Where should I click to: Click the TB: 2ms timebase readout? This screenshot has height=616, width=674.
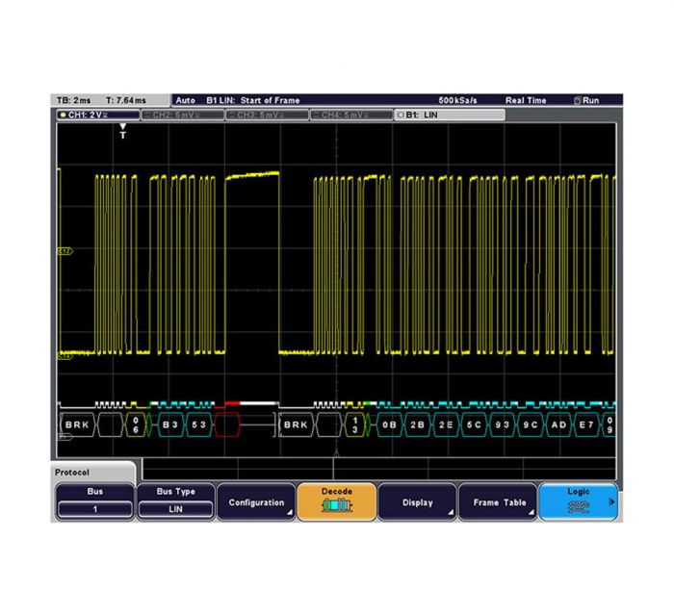pyautogui.click(x=74, y=100)
